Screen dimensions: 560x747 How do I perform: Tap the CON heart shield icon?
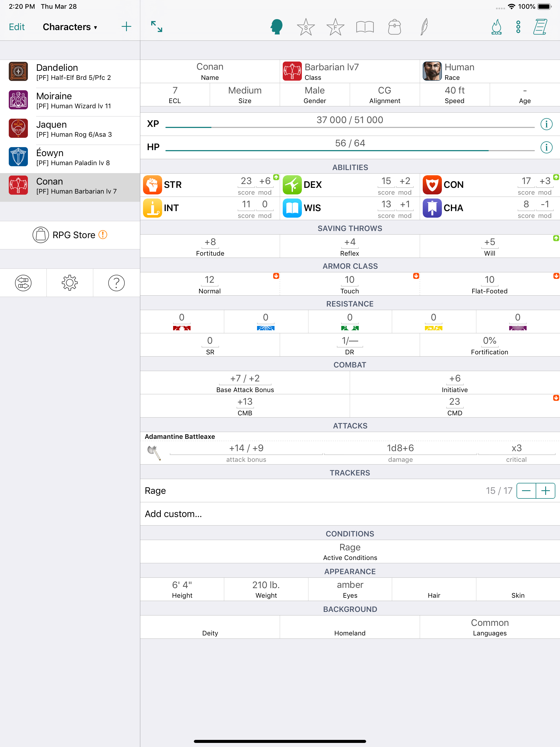tap(432, 185)
